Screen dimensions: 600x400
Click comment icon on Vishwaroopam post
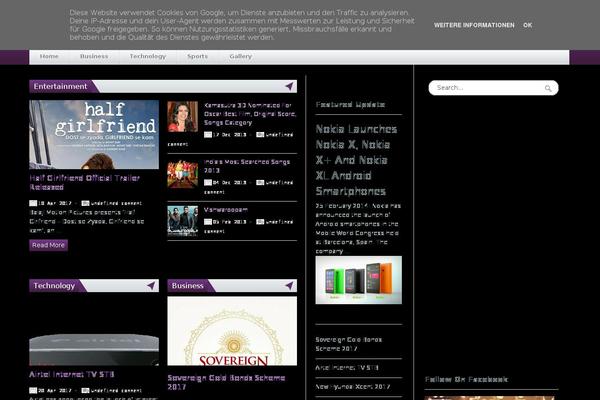260,222
